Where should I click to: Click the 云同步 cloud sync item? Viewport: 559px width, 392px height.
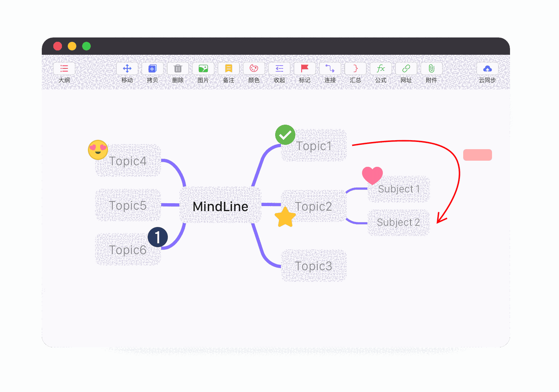pos(487,68)
